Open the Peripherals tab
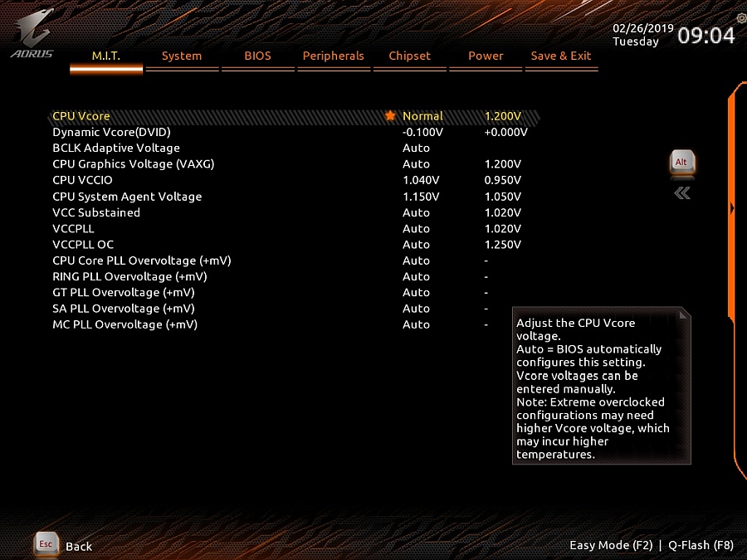This screenshot has width=747, height=560. (334, 56)
